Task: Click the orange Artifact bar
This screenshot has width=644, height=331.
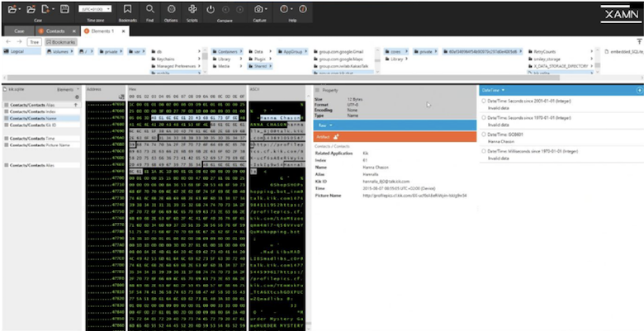Action: coord(395,137)
